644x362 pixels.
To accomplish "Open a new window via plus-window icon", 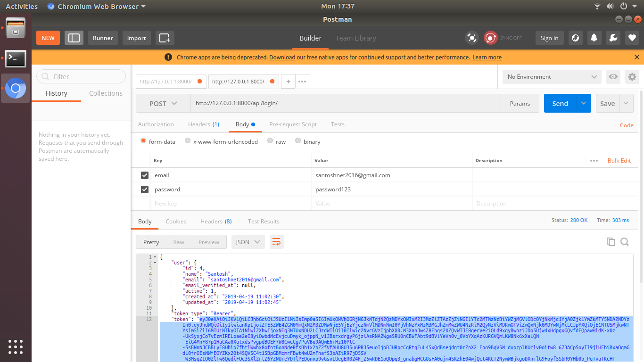I will (x=165, y=38).
